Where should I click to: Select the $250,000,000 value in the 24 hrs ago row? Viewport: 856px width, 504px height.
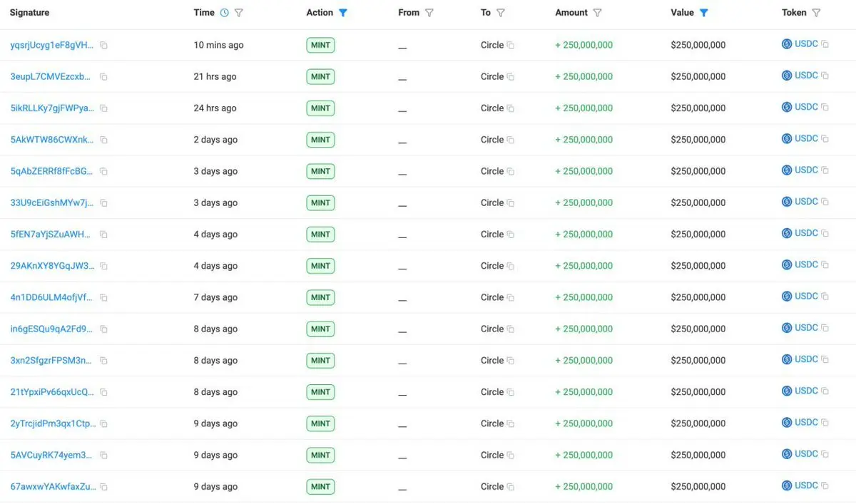tap(698, 108)
